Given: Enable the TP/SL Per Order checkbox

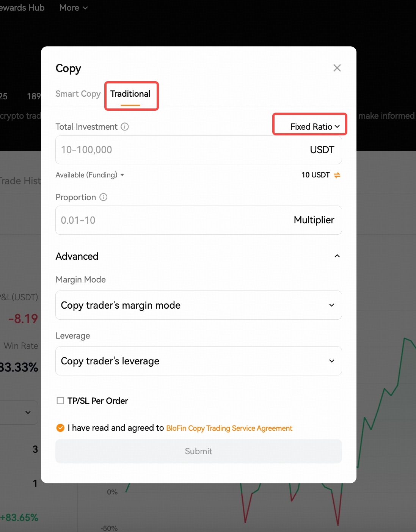Looking at the screenshot, I should (60, 400).
